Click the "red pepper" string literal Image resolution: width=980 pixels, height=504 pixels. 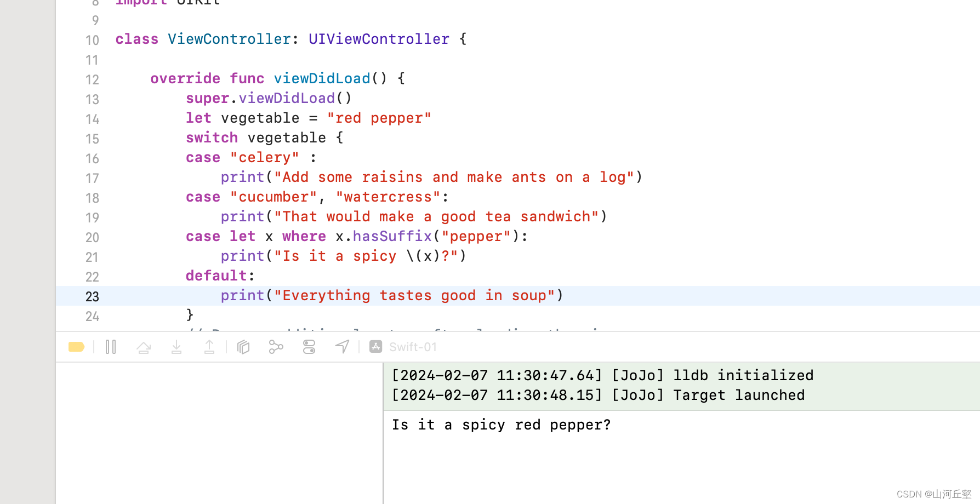(x=379, y=118)
